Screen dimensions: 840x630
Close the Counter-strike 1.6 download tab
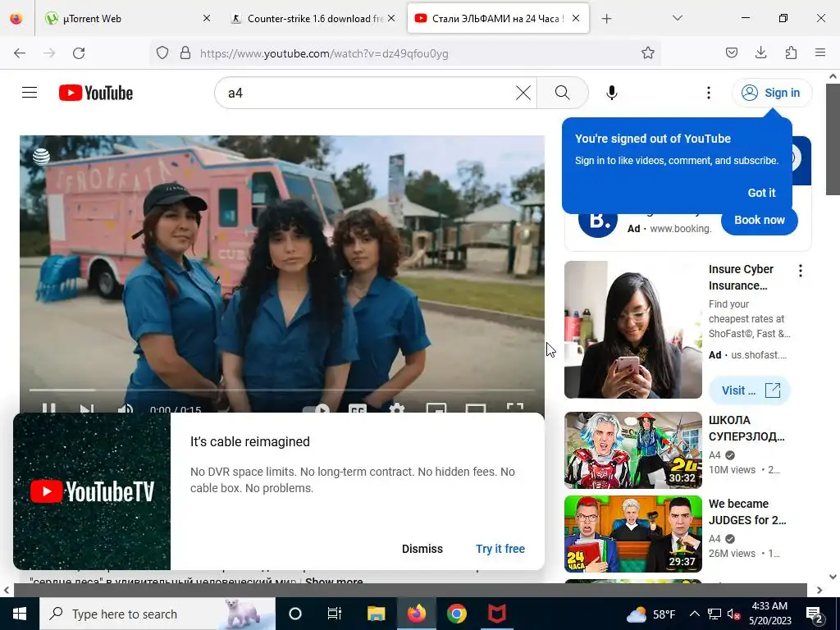(x=391, y=18)
